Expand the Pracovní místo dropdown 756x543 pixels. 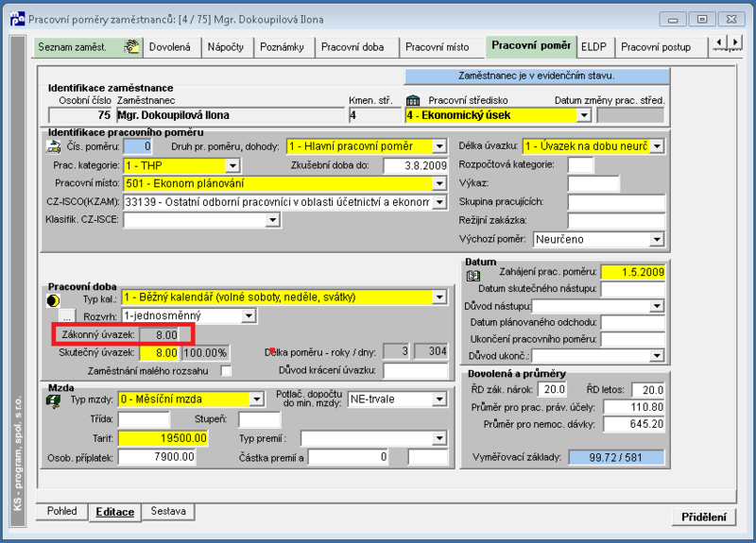tap(439, 183)
